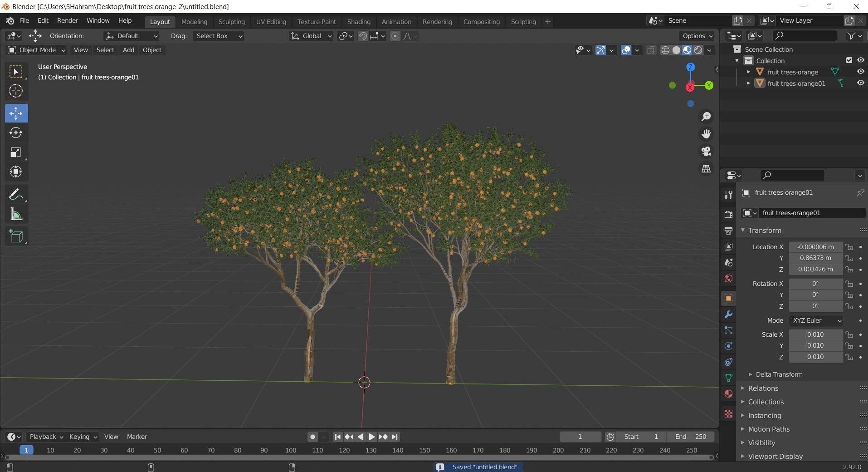Viewport: 868px width, 472px height.
Task: Toggle camera view icon
Action: click(x=706, y=151)
